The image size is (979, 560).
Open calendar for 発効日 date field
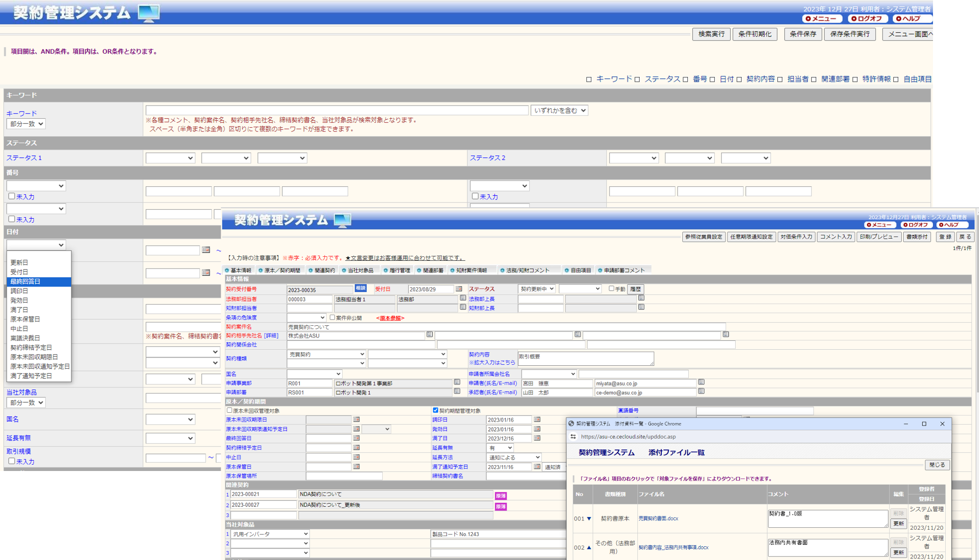pyautogui.click(x=537, y=429)
